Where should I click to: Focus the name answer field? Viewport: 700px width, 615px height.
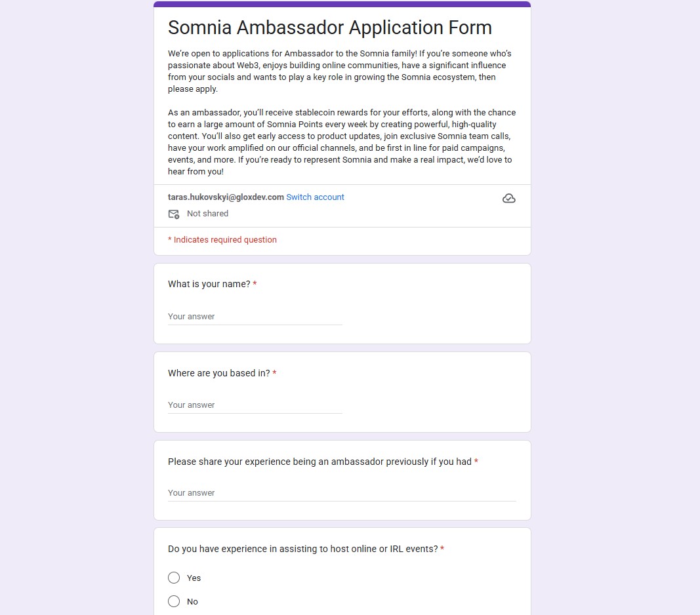click(255, 317)
